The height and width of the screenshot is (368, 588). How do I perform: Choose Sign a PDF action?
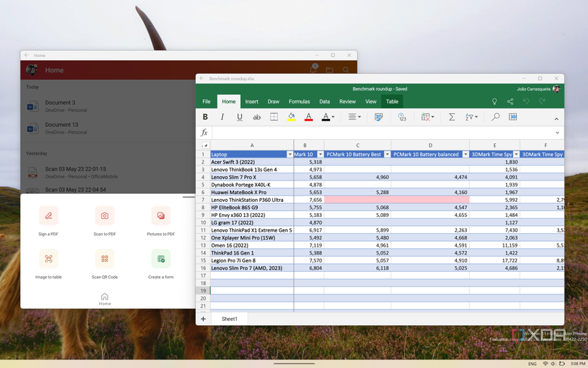(48, 221)
